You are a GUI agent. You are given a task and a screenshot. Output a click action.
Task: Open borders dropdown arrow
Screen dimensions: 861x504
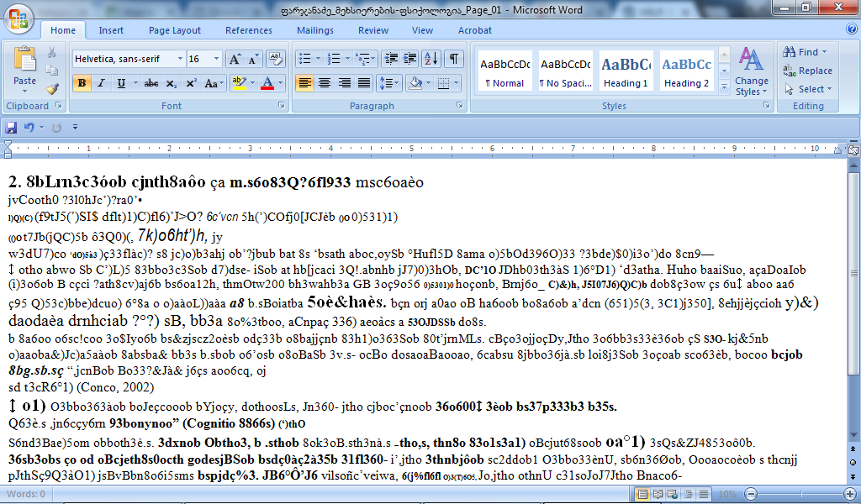[456, 83]
